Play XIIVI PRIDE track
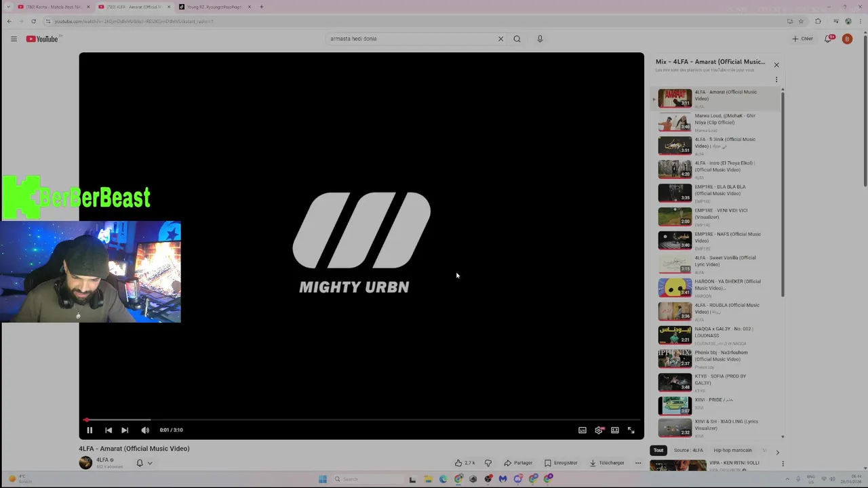The width and height of the screenshot is (868, 488). point(715,405)
